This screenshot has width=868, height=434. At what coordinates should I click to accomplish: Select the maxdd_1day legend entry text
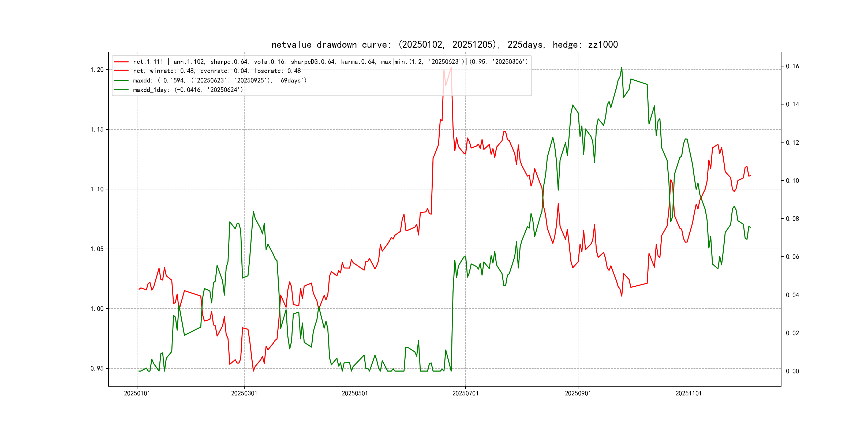coord(188,90)
